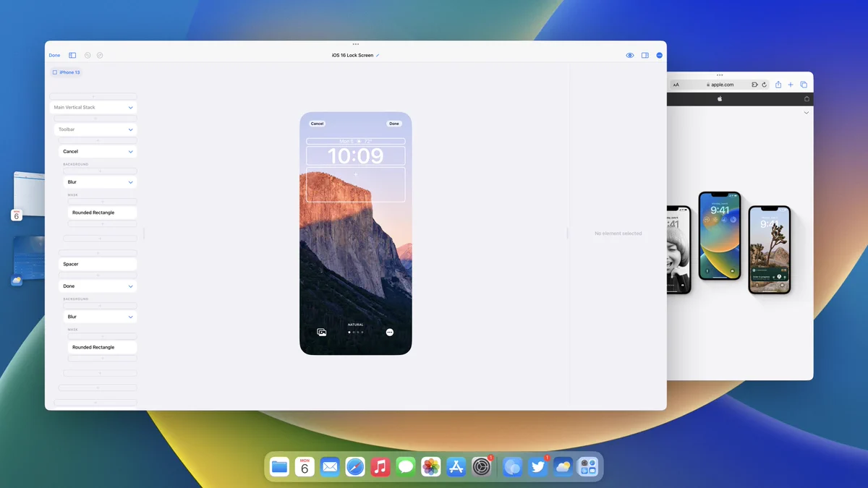
Task: Open Settings from the dock
Action: [482, 467]
